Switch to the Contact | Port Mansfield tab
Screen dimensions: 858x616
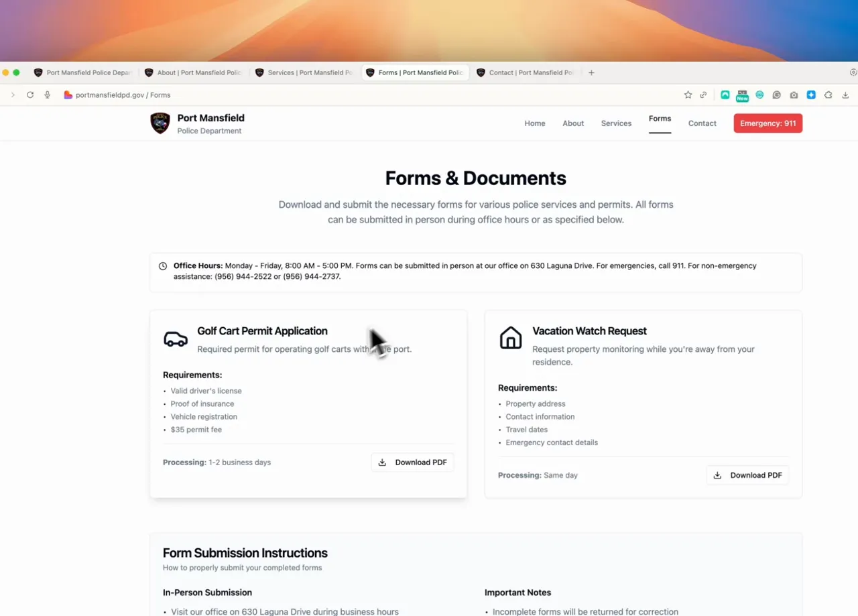pyautogui.click(x=526, y=72)
